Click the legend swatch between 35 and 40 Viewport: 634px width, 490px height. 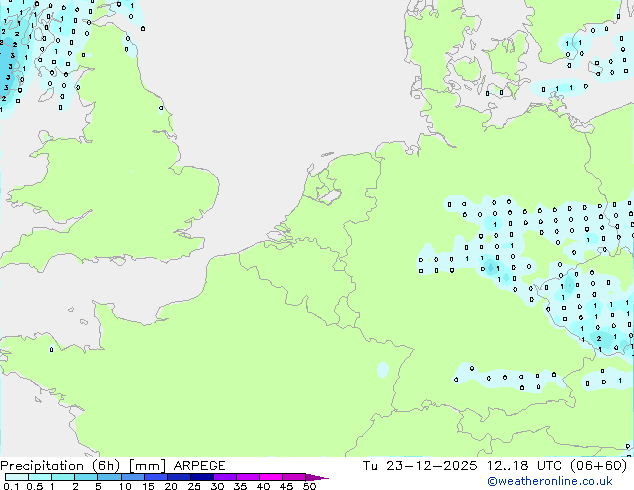[x=248, y=477]
